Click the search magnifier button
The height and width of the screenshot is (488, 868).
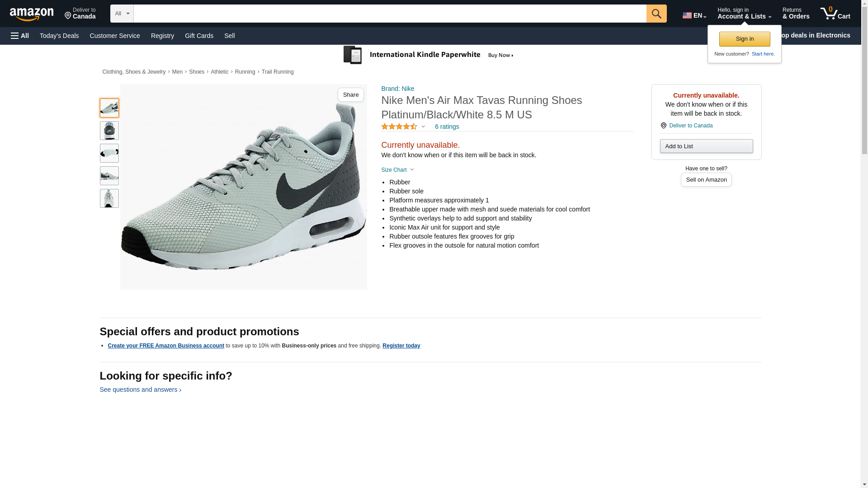656,14
